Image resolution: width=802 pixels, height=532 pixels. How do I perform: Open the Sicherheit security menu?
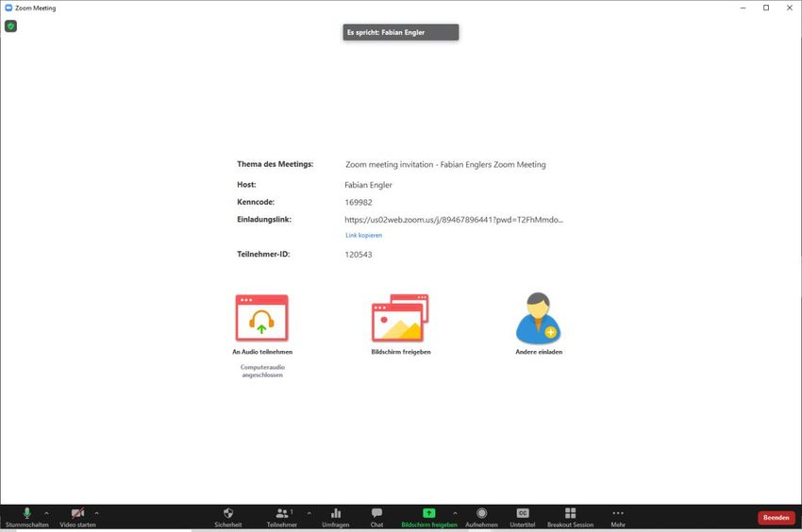[228, 517]
